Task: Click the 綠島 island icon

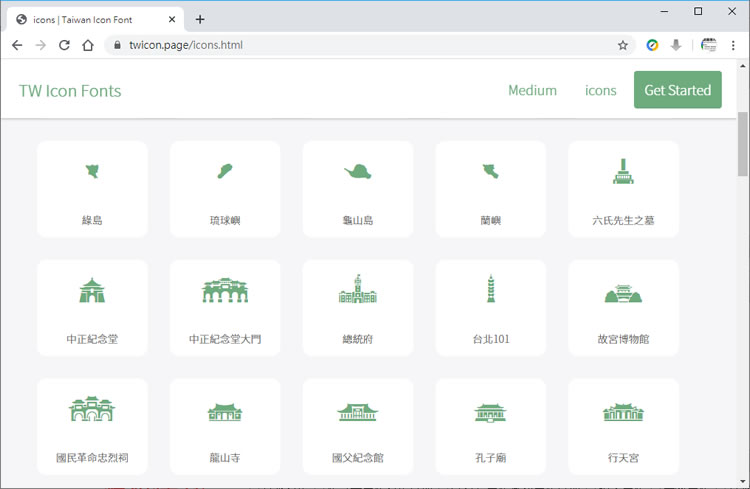Action: 92,172
